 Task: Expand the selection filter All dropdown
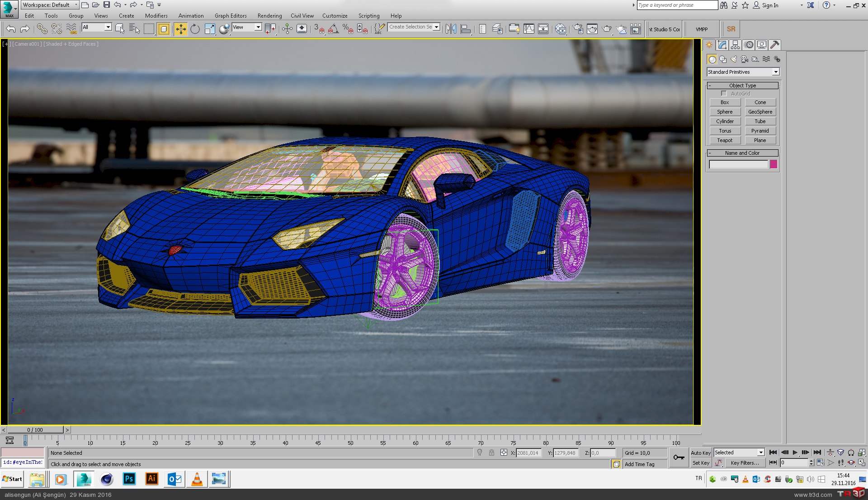pyautogui.click(x=108, y=27)
